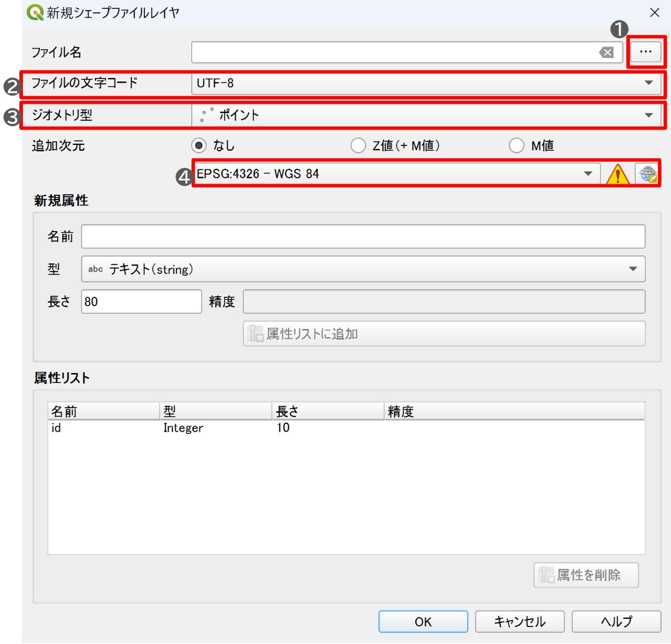Image resolution: width=671 pixels, height=644 pixels.
Task: Select the なし additional dimension option
Action: tap(213, 146)
